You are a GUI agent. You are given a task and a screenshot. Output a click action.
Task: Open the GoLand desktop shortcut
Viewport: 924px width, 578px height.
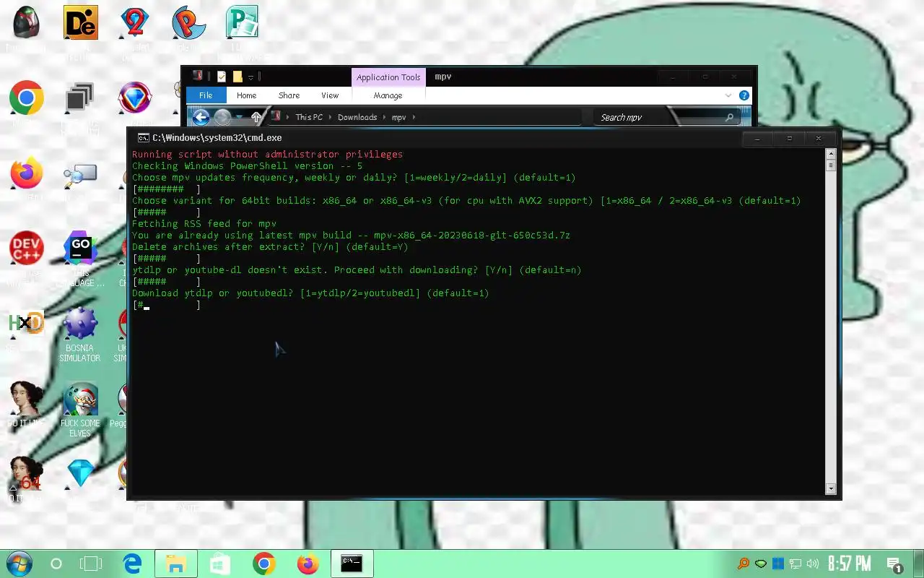[x=81, y=248]
